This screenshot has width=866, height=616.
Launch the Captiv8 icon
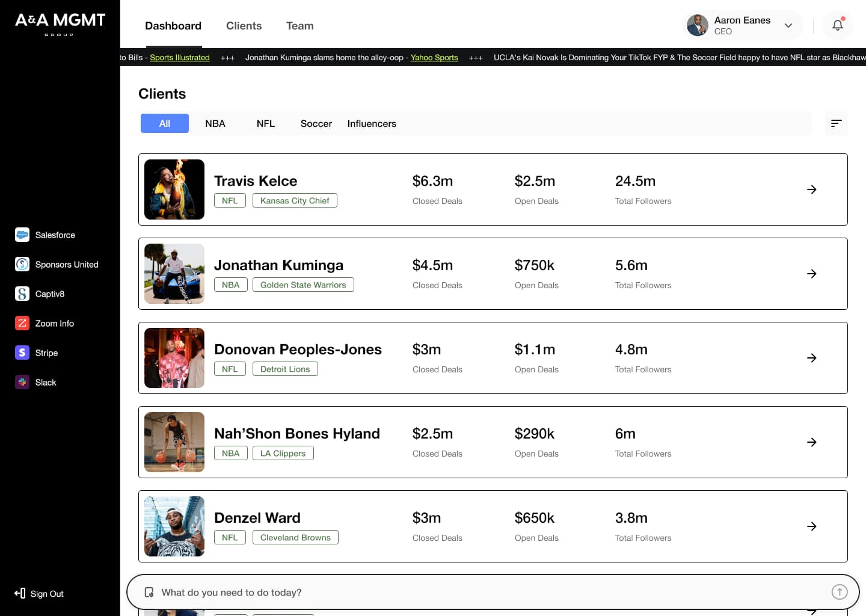pyautogui.click(x=22, y=294)
